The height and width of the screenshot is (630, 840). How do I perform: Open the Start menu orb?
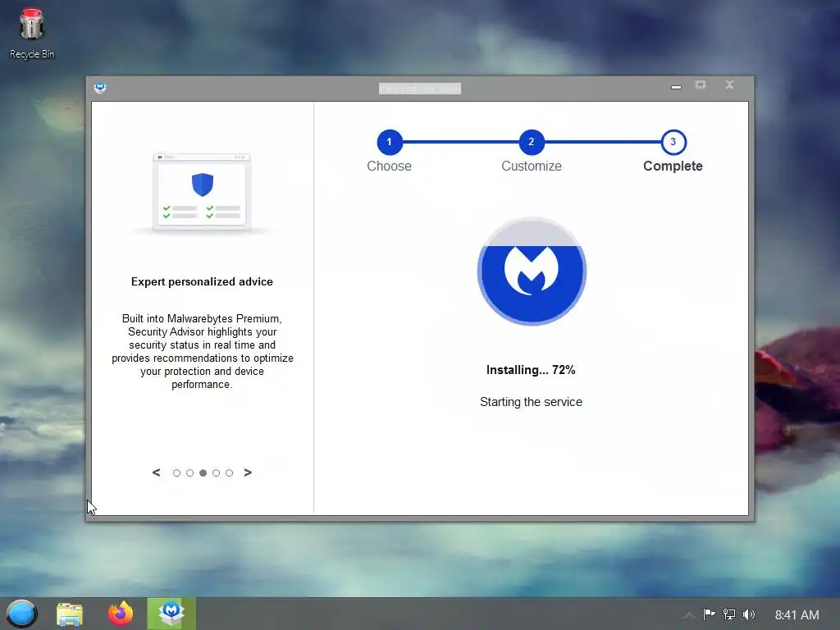pos(22,614)
